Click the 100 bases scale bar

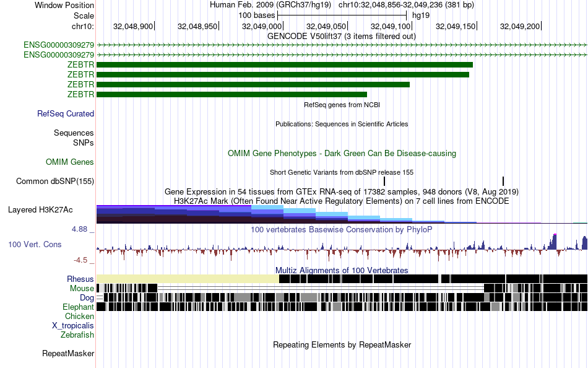(342, 15)
